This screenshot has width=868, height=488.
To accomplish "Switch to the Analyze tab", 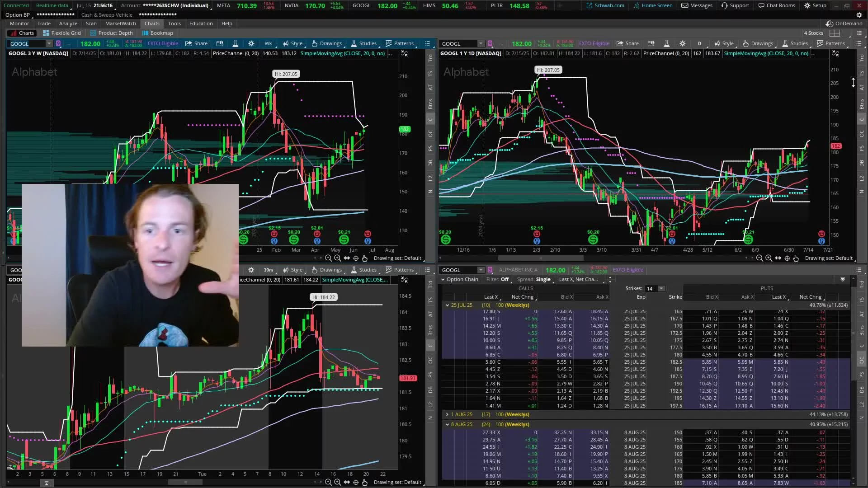I will 68,23.
